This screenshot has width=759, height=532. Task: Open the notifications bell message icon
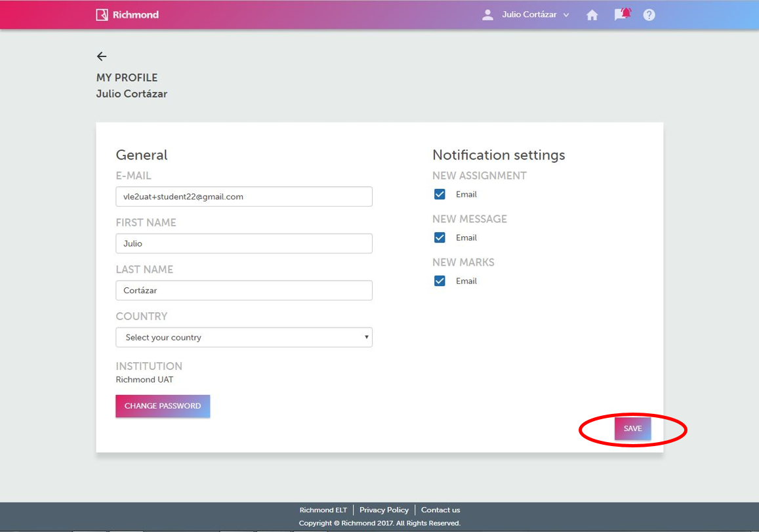click(x=622, y=14)
